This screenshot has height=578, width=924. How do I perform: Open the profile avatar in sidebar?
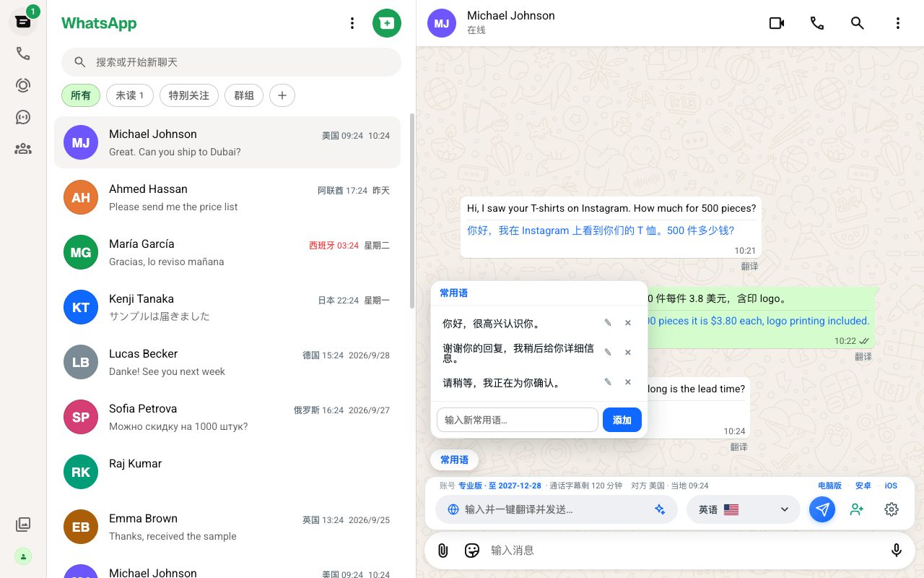tap(23, 556)
